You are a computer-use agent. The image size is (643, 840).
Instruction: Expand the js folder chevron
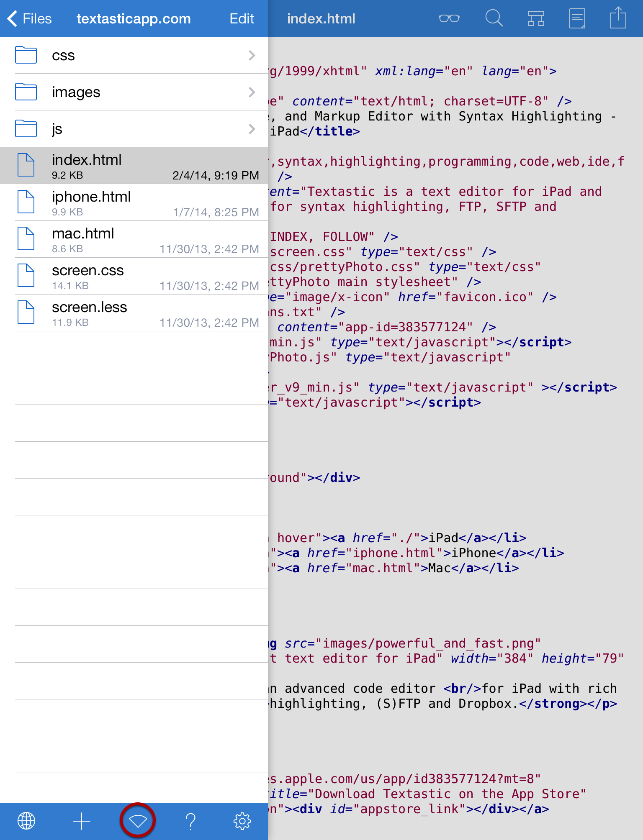point(252,129)
